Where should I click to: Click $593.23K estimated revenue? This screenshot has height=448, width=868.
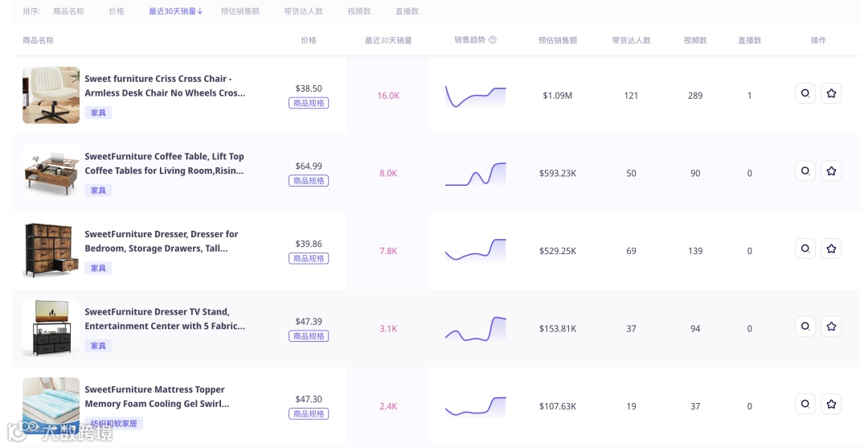(558, 174)
